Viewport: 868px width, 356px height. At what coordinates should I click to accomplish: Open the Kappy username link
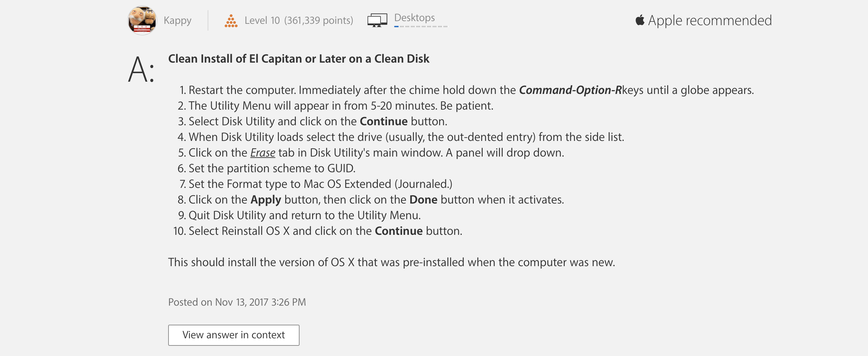click(177, 20)
